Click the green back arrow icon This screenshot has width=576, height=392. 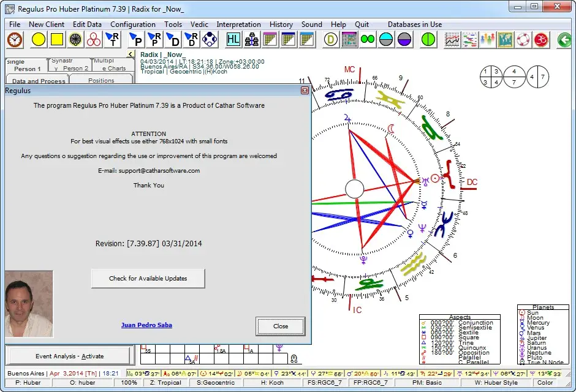coord(564,40)
